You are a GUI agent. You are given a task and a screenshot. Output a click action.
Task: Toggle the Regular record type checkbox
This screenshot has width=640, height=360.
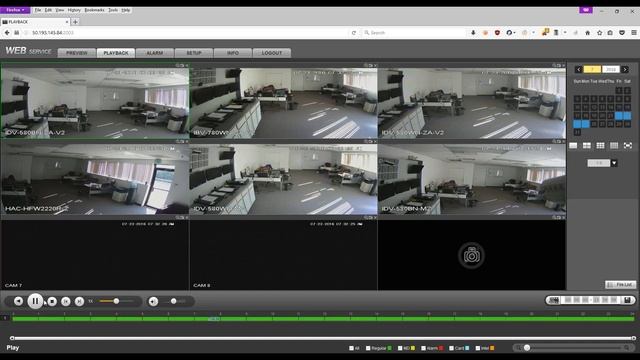tap(368, 348)
